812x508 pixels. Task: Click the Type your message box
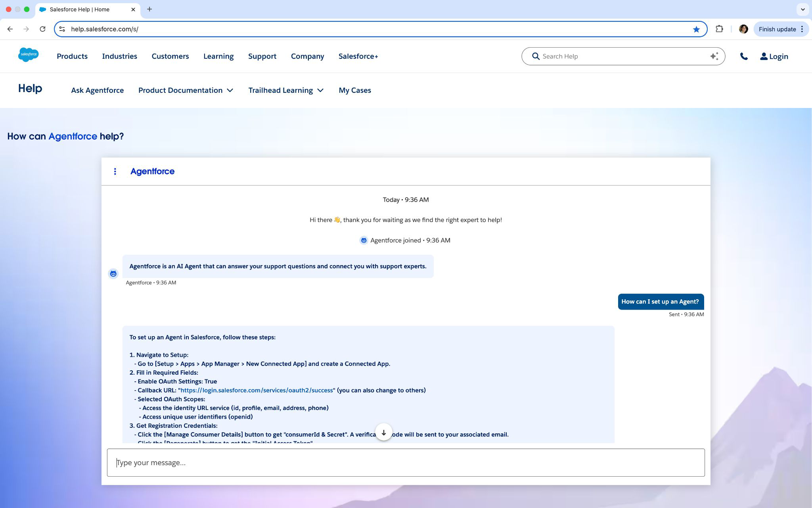click(406, 463)
